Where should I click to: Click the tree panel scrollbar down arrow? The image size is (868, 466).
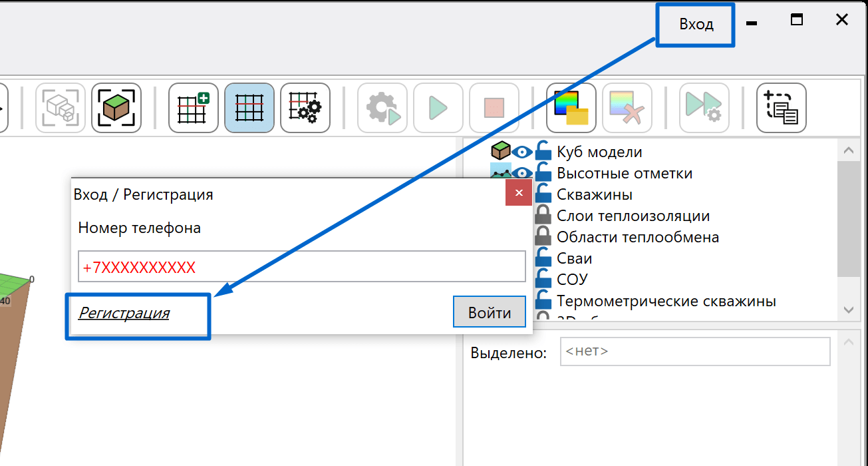pos(848,310)
